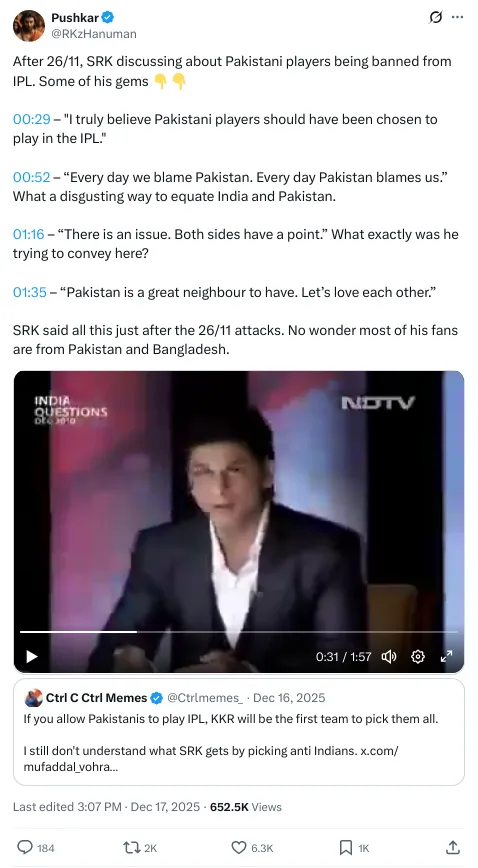This screenshot has width=478, height=868.
Task: Jump to timestamp 00:52 in video
Action: coord(32,177)
